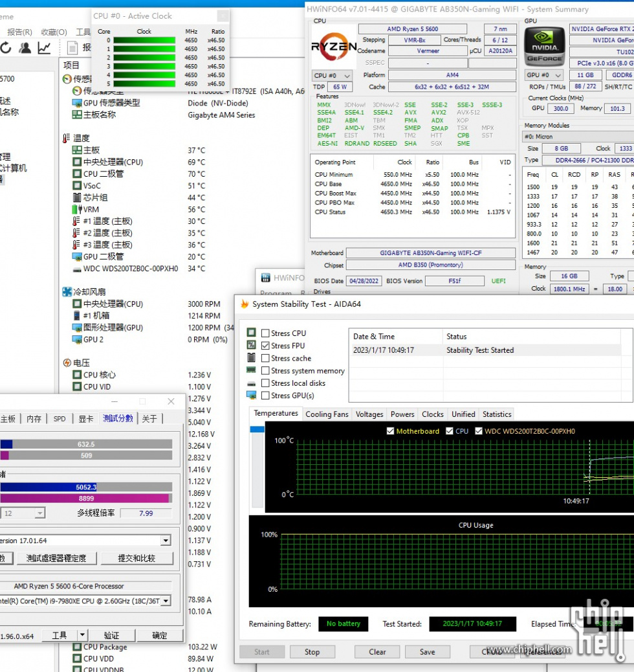This screenshot has height=672, width=634.
Task: Click the 冷却风扇 fan section icon
Action: 67,292
